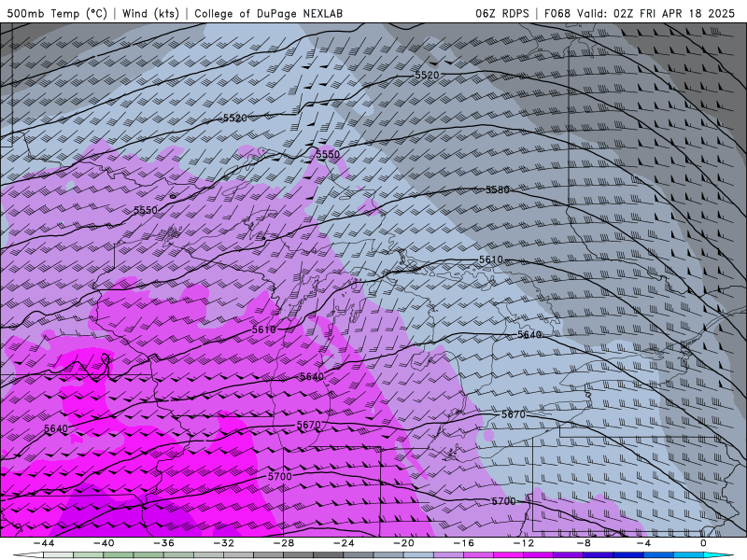Select the "Wind (kts)" header label
747x560 pixels.
[150, 14]
